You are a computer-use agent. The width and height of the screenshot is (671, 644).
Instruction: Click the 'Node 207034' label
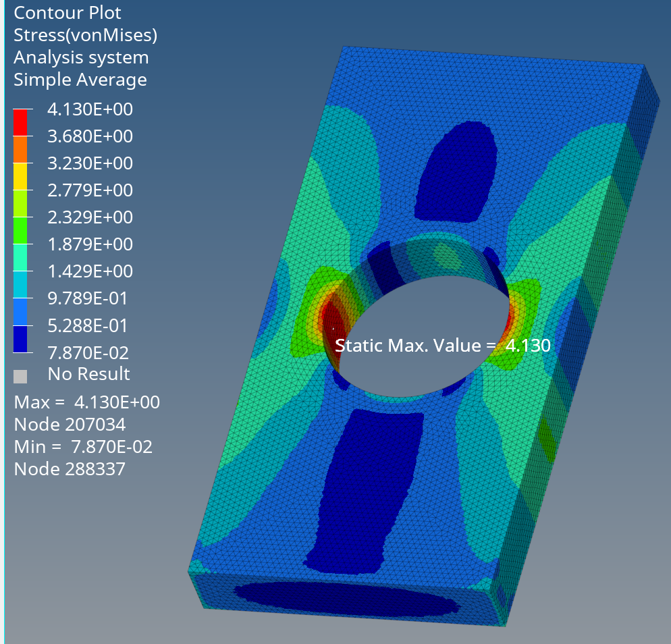(70, 425)
